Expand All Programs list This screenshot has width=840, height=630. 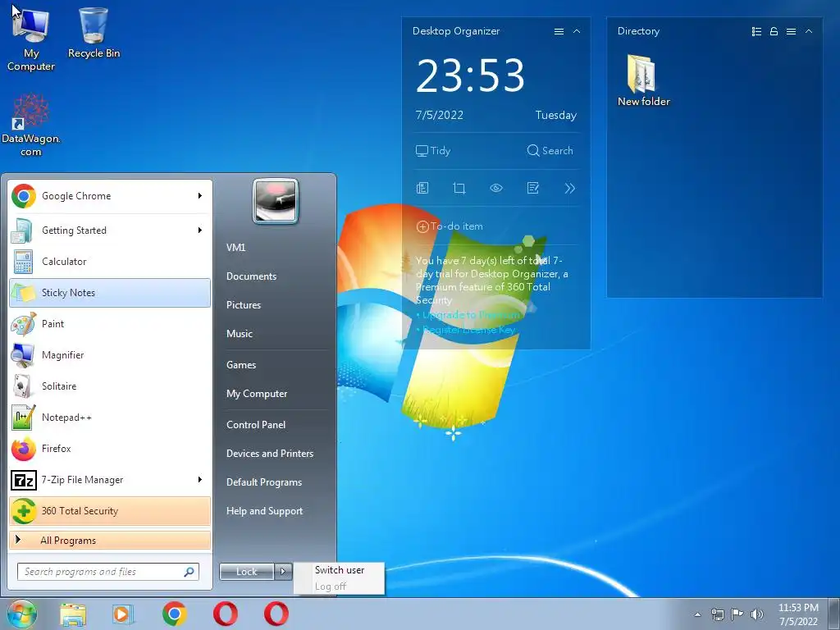[110, 541]
